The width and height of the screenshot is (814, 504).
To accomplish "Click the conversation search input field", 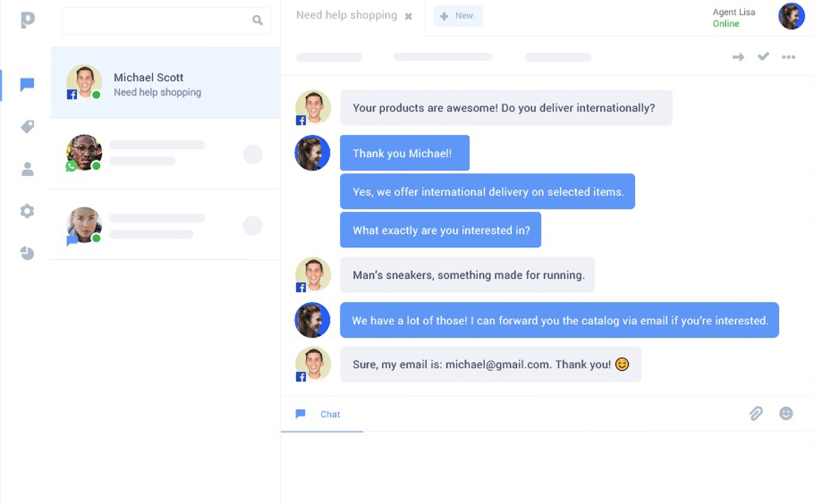I will (156, 20).
